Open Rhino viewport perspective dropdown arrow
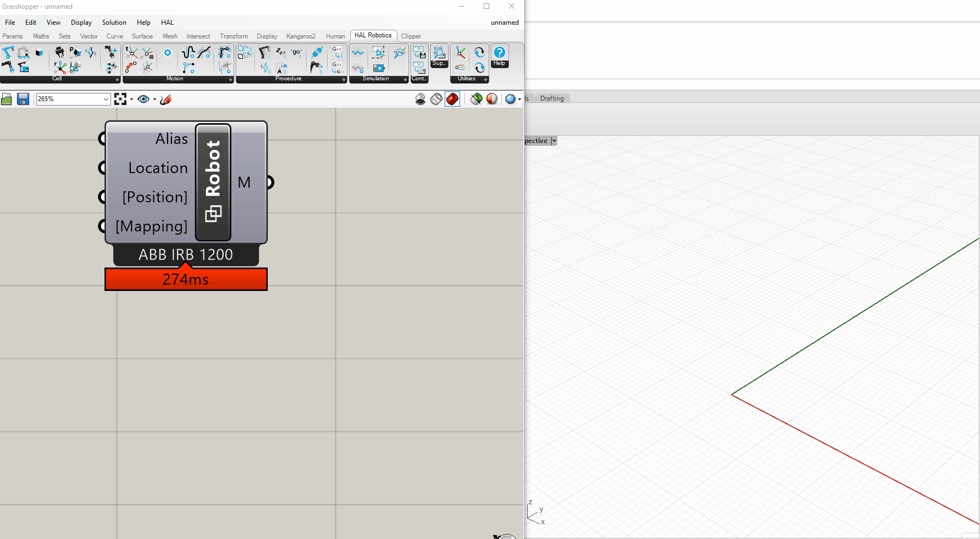980x539 pixels. click(554, 141)
